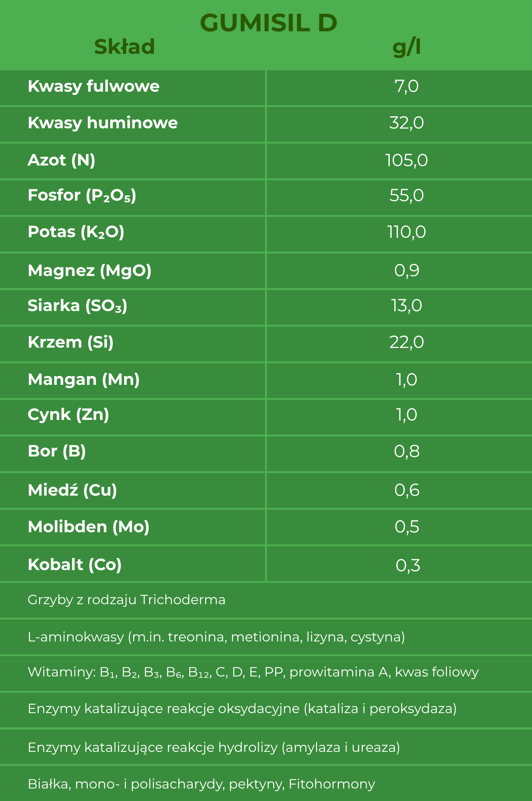Click the GUMISIL D title
Screen dimensions: 532x801
coord(268,23)
